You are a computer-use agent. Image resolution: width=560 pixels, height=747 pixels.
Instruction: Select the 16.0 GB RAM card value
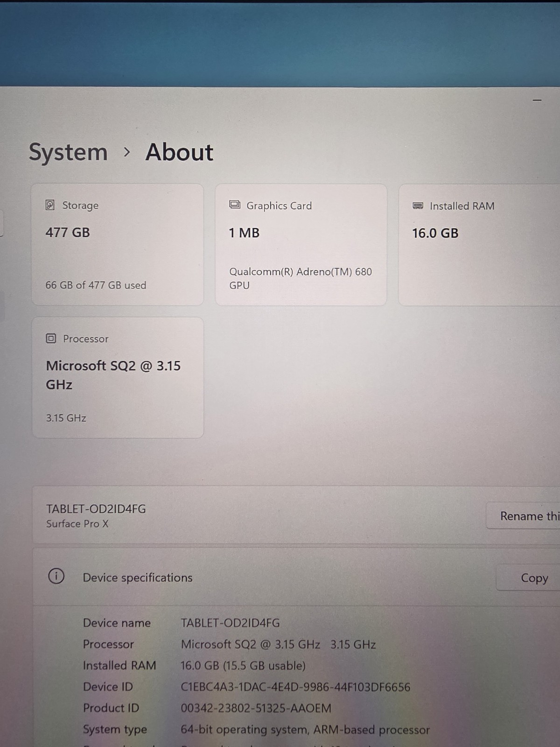pos(435,233)
